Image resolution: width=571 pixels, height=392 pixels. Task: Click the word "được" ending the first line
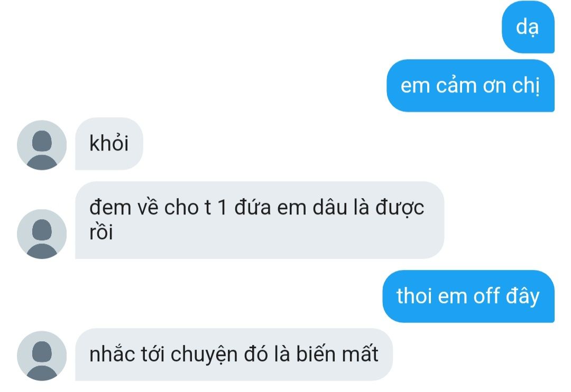pyautogui.click(x=400, y=208)
